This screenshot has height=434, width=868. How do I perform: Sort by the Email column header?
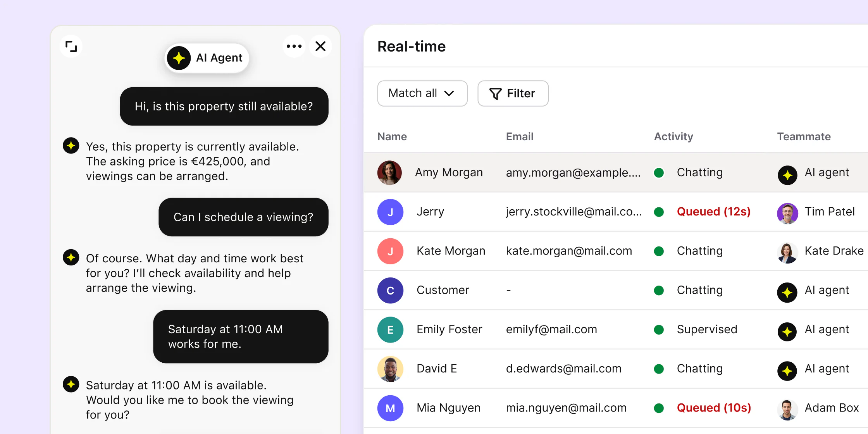point(520,136)
